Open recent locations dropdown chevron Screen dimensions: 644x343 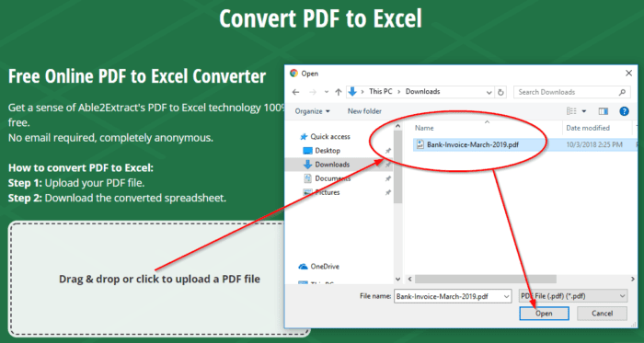326,92
